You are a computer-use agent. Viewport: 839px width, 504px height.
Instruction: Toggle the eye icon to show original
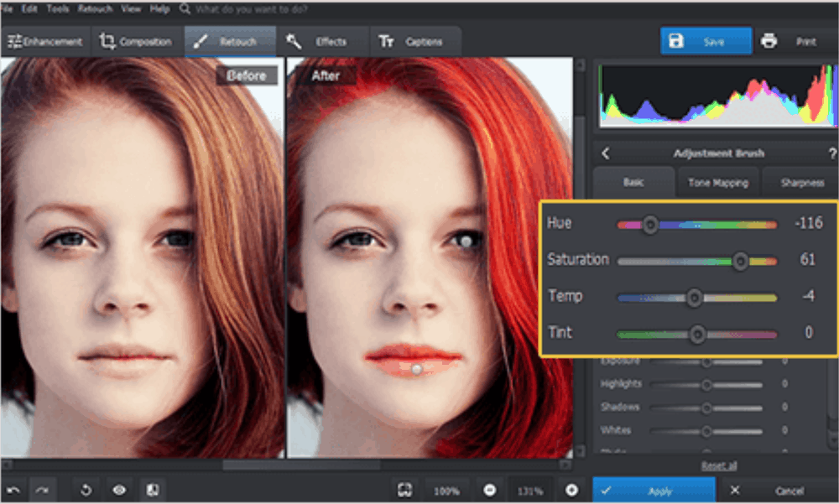[119, 490]
